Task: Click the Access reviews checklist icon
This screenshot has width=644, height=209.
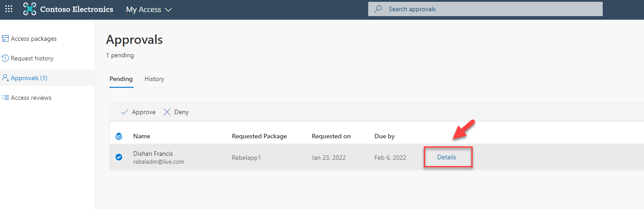Action: click(x=5, y=98)
